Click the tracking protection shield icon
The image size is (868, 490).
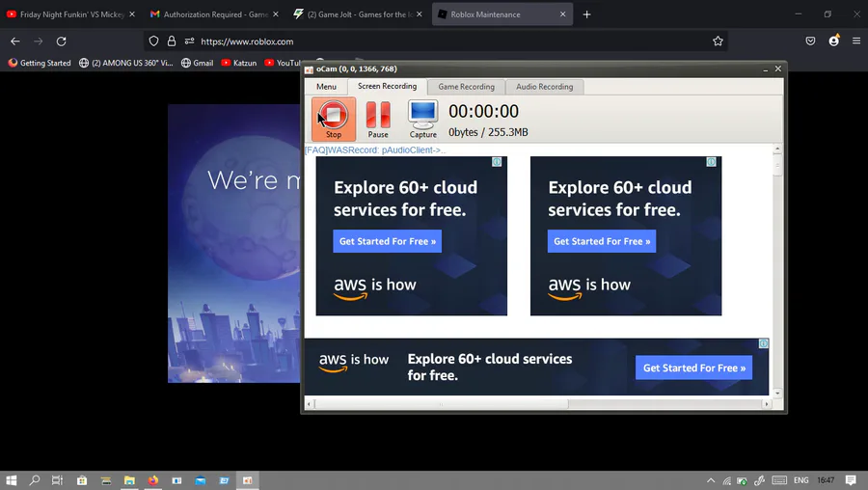click(x=154, y=41)
